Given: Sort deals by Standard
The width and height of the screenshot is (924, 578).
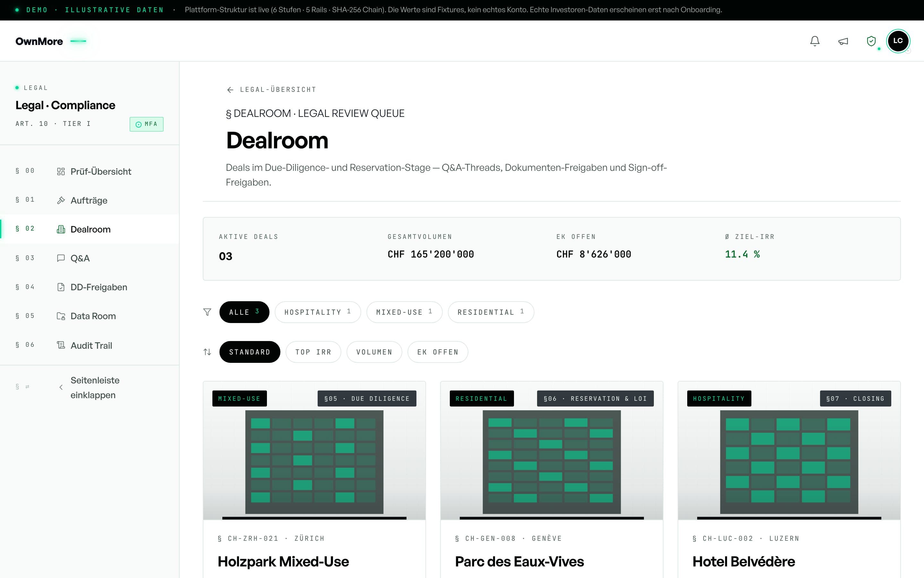Looking at the screenshot, I should coord(250,352).
